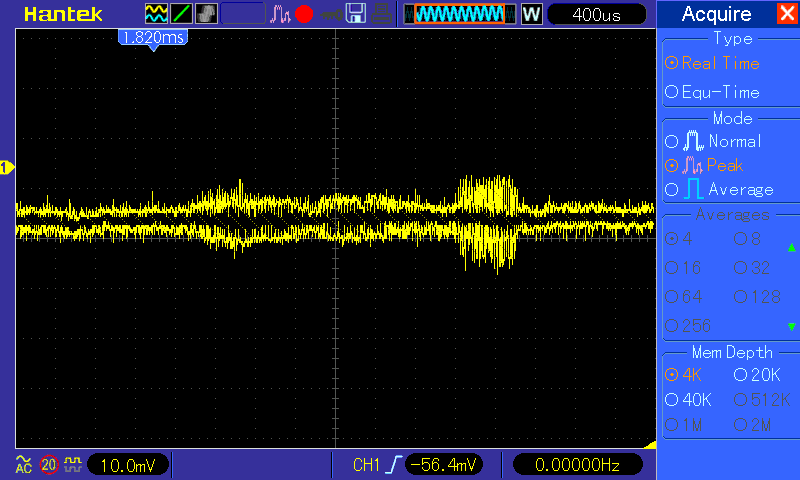This screenshot has width=800, height=480.
Task: Click the 0.00000Hz frequency readout
Action: (x=577, y=465)
